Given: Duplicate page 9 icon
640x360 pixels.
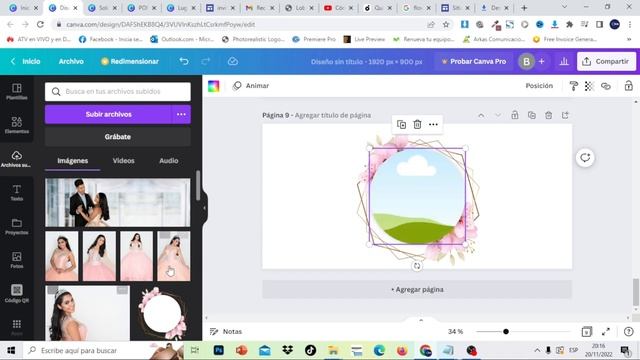Looking at the screenshot, I should pos(531,116).
